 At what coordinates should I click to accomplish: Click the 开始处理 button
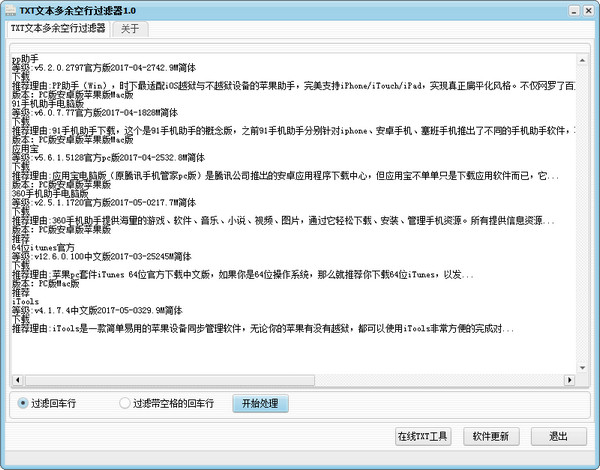tap(260, 403)
